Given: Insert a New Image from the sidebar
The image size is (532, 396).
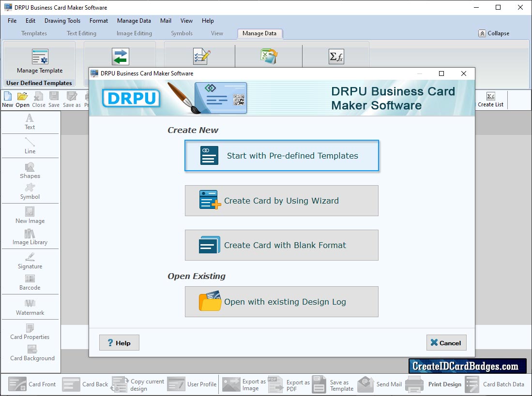Looking at the screenshot, I should 30,216.
